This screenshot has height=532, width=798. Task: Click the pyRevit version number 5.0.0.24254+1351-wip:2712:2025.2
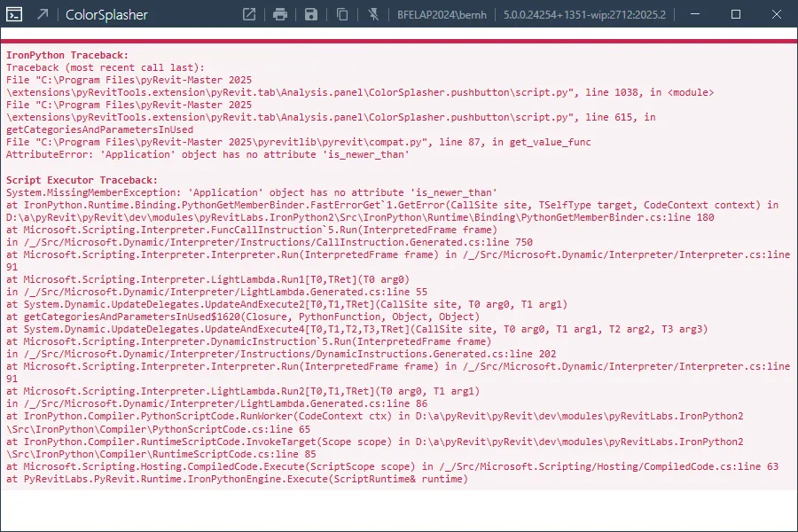[584, 15]
